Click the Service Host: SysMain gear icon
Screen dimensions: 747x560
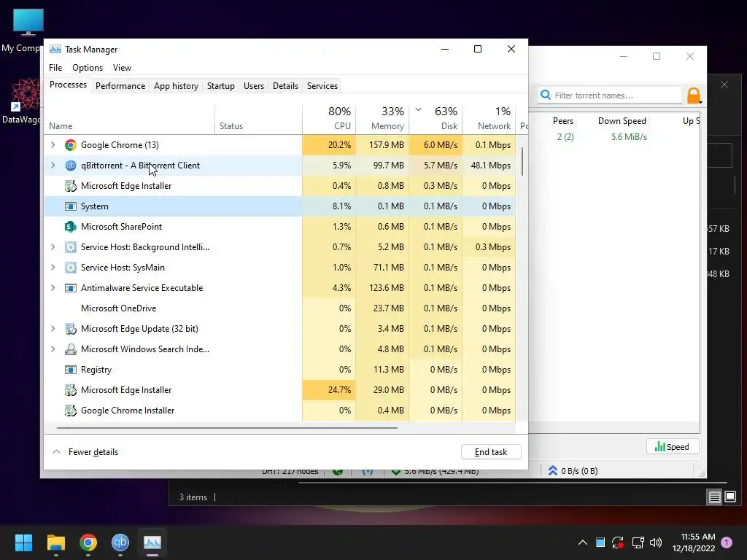pos(71,268)
